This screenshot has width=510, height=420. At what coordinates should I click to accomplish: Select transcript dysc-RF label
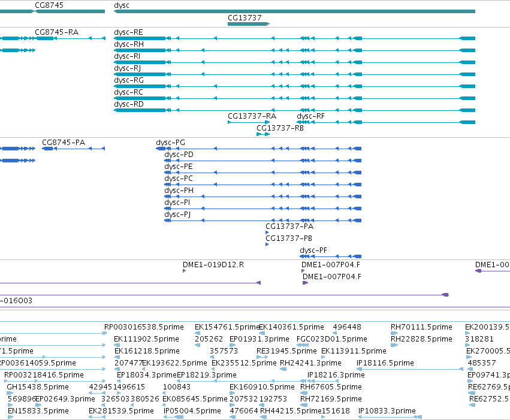(x=310, y=116)
